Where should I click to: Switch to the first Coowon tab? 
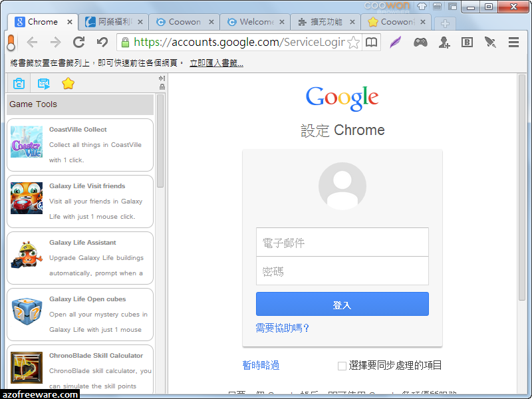click(184, 22)
